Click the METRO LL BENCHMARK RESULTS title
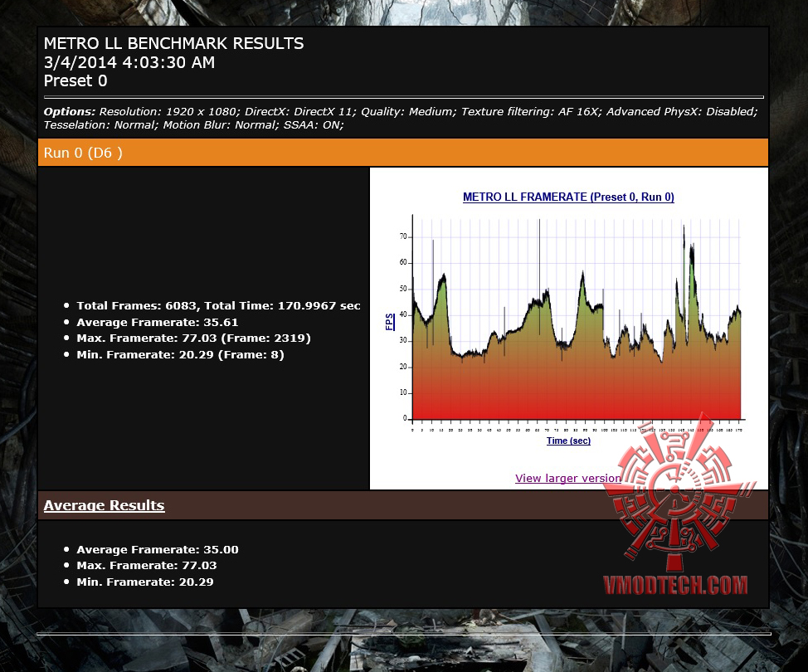This screenshot has width=808, height=672. 173,43
